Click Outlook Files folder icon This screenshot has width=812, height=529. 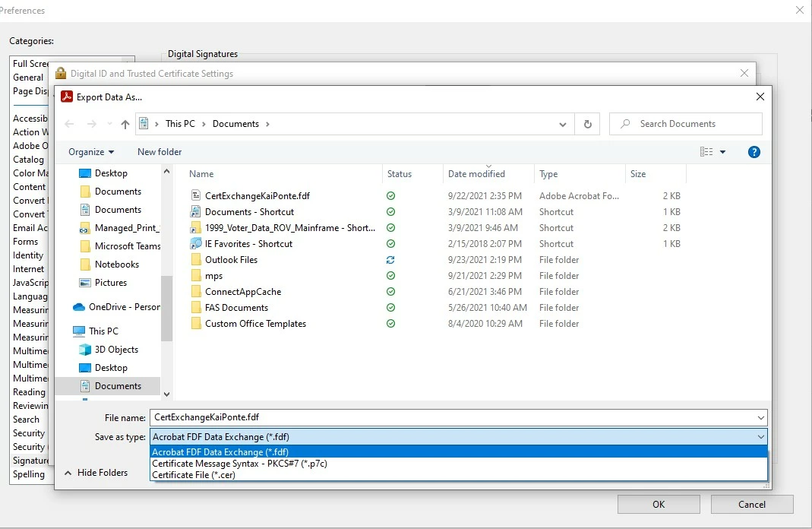[x=196, y=259]
